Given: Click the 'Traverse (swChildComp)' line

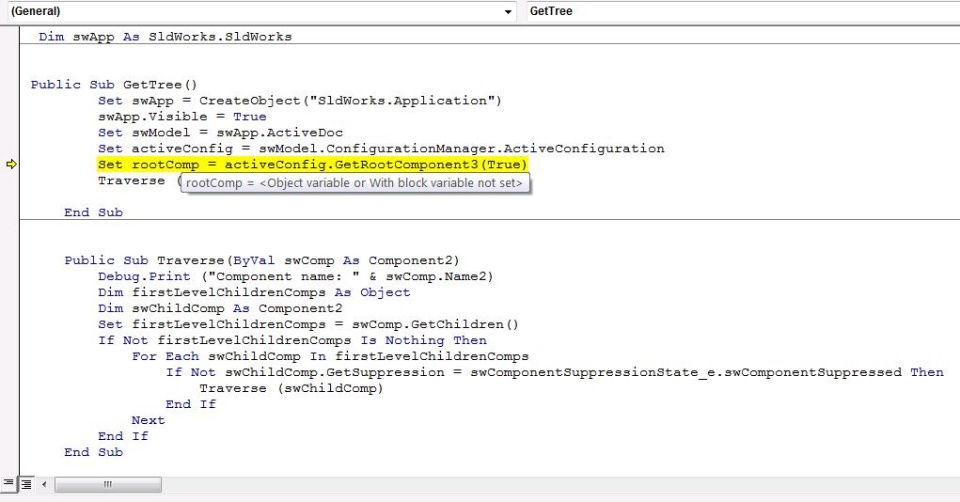Looking at the screenshot, I should click(291, 388).
